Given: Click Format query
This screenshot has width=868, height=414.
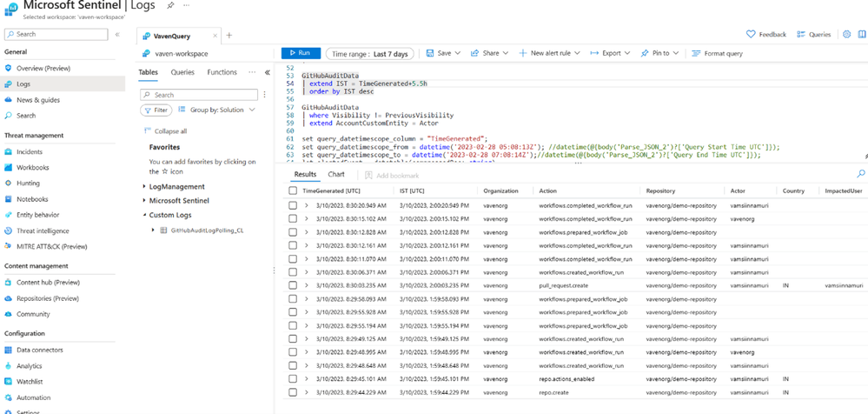Looking at the screenshot, I should [718, 53].
